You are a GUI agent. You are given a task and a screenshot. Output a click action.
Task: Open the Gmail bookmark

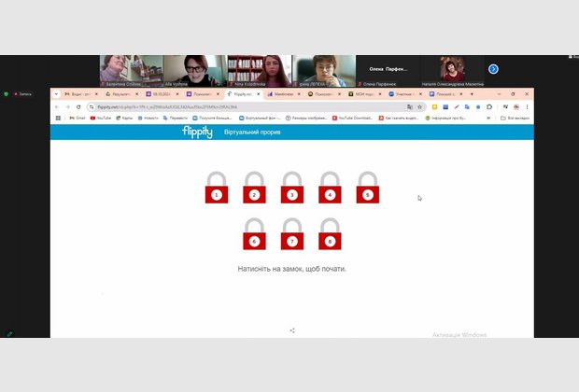click(78, 119)
